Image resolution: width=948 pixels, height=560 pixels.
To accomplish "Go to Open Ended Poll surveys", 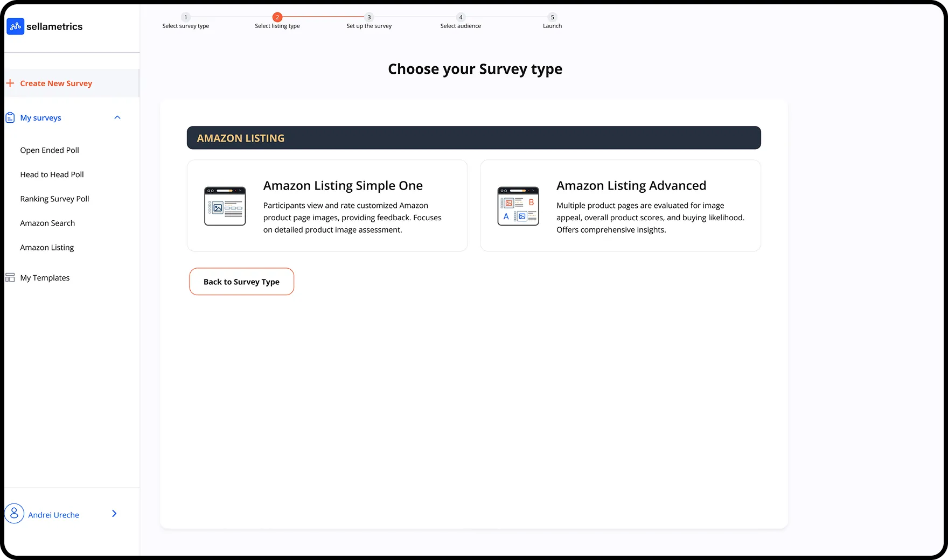I will point(50,150).
